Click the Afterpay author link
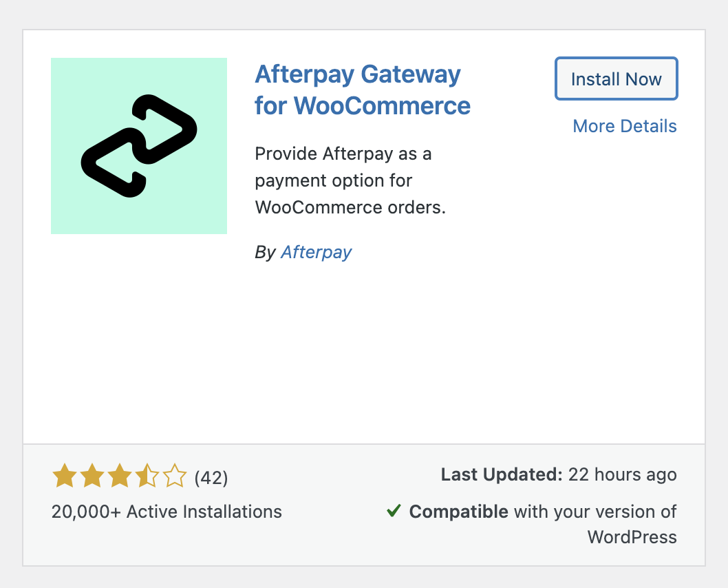728x588 pixels. click(316, 252)
